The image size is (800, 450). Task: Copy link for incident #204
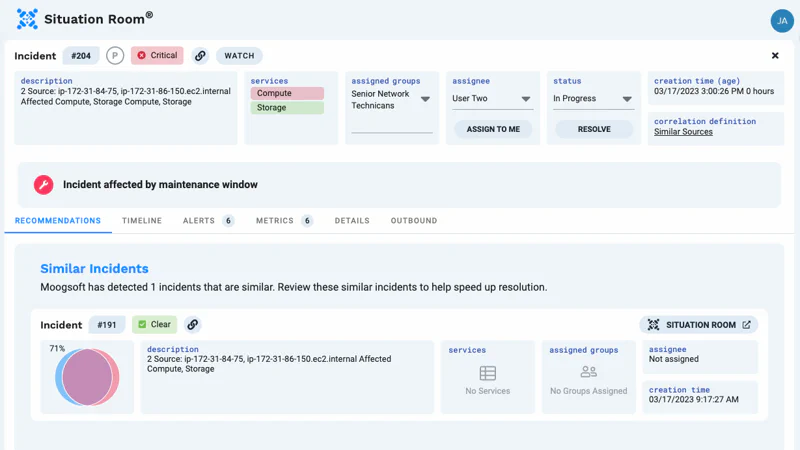pyautogui.click(x=200, y=56)
